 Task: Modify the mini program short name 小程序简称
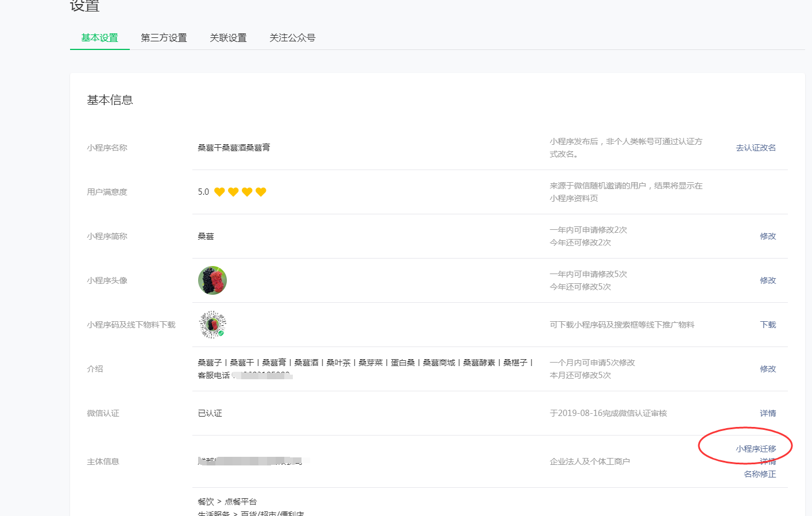768,236
